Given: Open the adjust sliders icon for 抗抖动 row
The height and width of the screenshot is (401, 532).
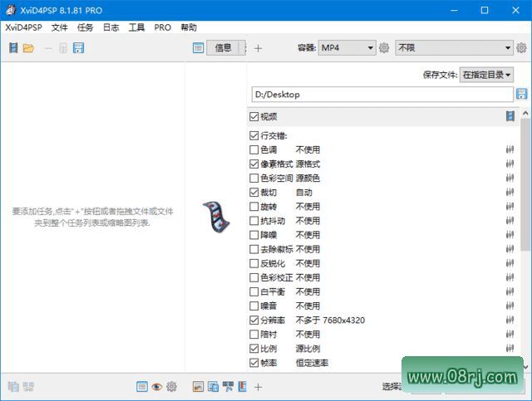Looking at the screenshot, I should (x=510, y=221).
